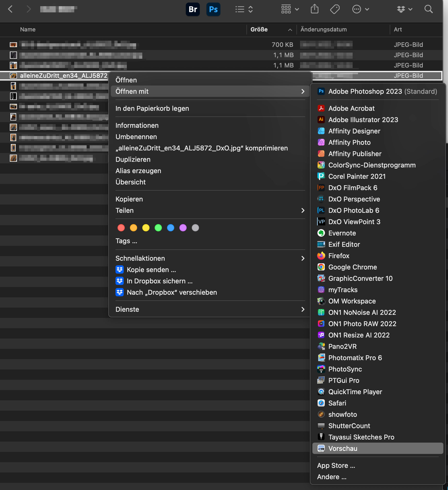This screenshot has height=490, width=448.
Task: Expand the Schnellaktionen submenu
Action: point(210,258)
